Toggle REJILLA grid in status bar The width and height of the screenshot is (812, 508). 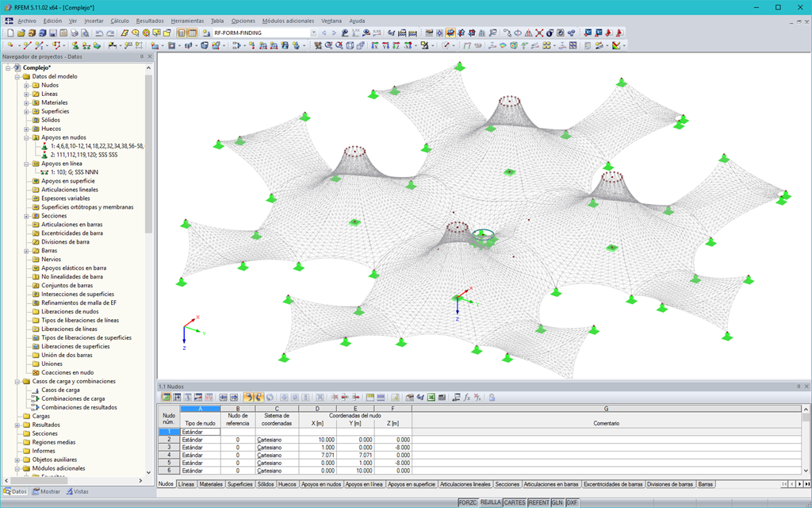(490, 502)
